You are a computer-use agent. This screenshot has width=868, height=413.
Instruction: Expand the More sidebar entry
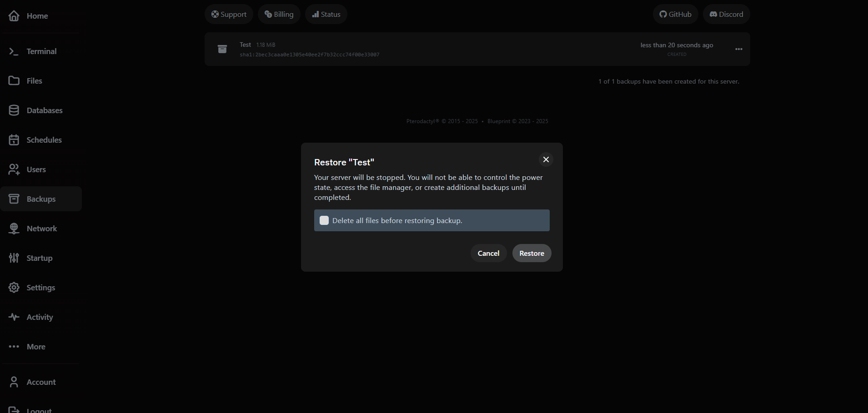pos(35,346)
